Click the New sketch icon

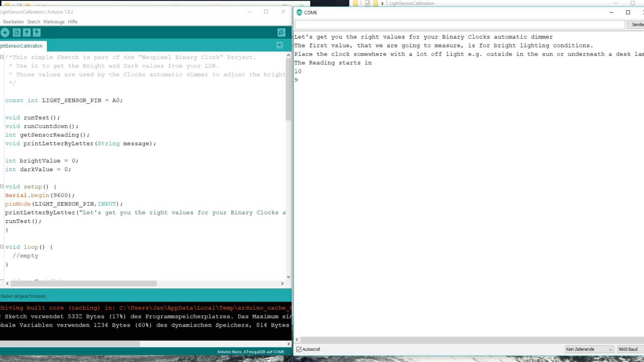[x=16, y=32]
